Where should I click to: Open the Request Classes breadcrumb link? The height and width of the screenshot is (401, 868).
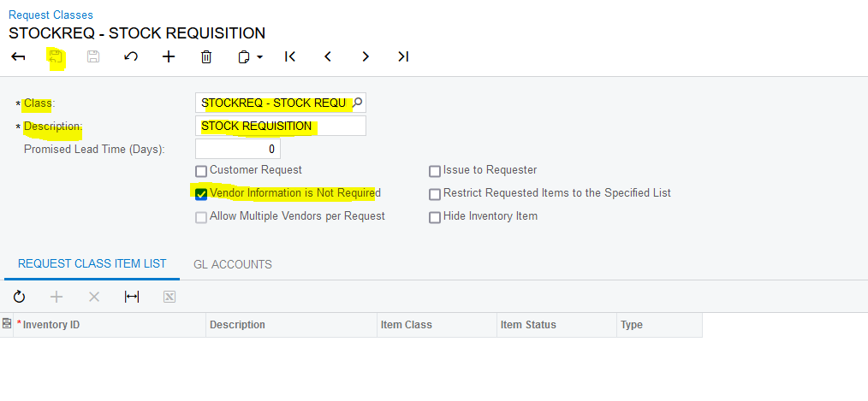51,15
